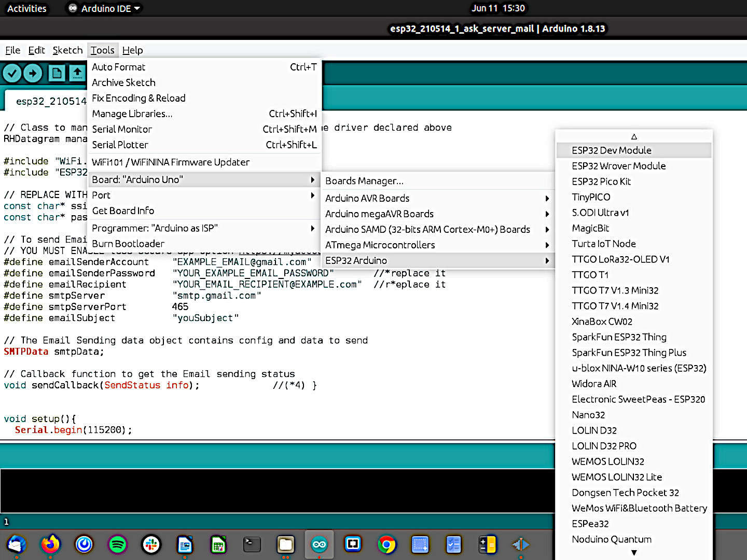Open the Files manager from the dock
Viewport: 747px width, 560px height.
coord(285,544)
